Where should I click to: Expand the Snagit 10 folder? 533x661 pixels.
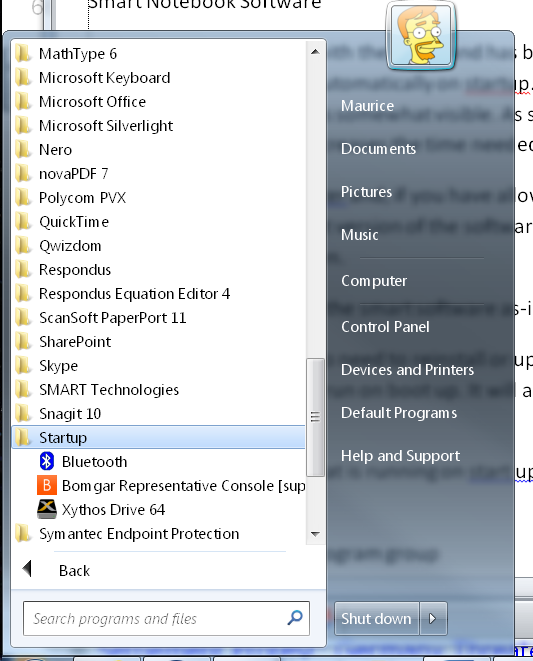[159, 414]
